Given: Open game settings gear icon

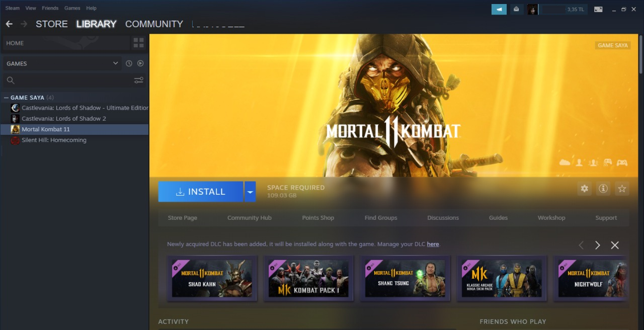Looking at the screenshot, I should (x=584, y=189).
